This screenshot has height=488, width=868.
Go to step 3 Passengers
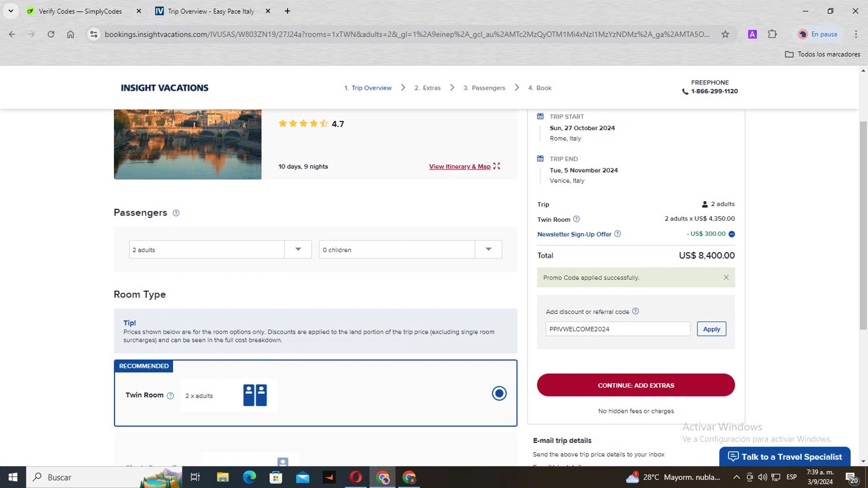(484, 88)
